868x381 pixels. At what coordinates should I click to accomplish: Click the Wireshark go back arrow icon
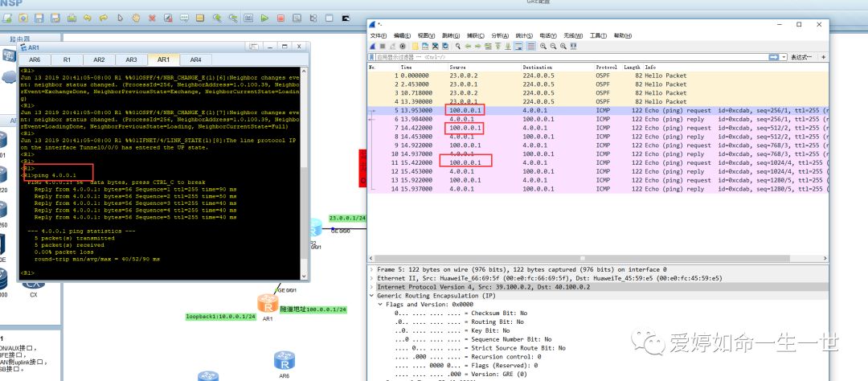tap(468, 46)
